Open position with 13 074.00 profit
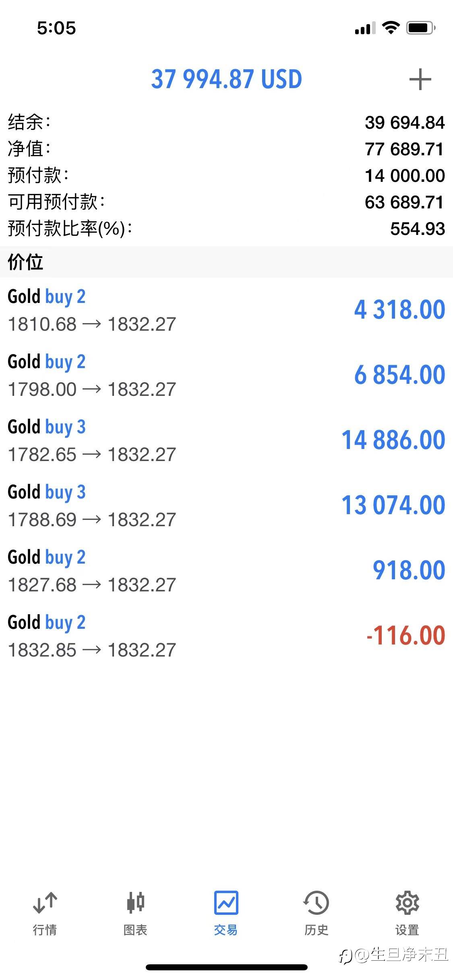The height and width of the screenshot is (980, 453). point(226,506)
